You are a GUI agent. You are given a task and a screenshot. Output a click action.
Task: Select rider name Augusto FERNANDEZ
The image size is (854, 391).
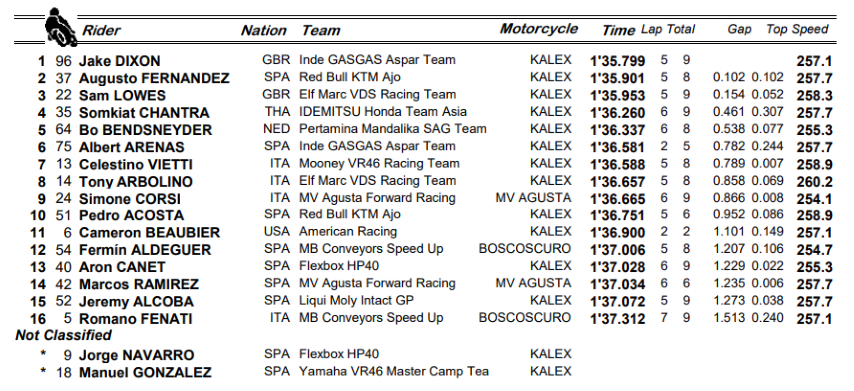(x=154, y=78)
